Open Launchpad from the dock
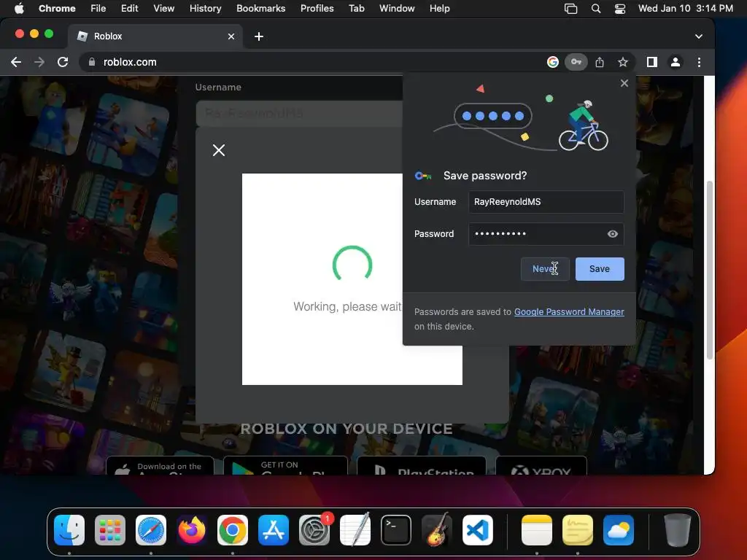The height and width of the screenshot is (560, 747). (x=110, y=530)
